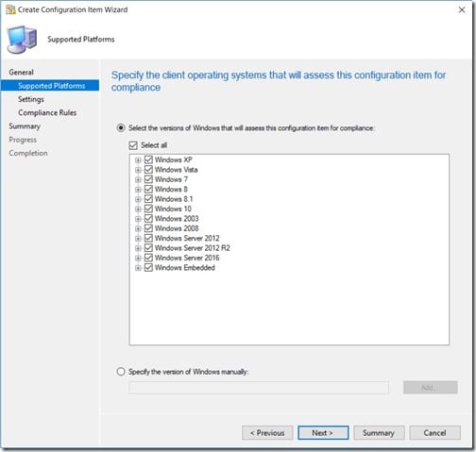Cancel the wizard

point(434,433)
